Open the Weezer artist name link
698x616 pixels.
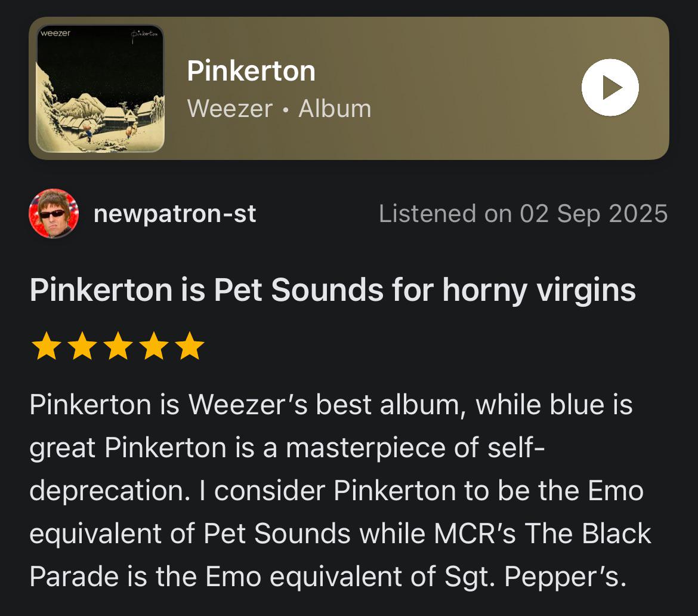[230, 109]
